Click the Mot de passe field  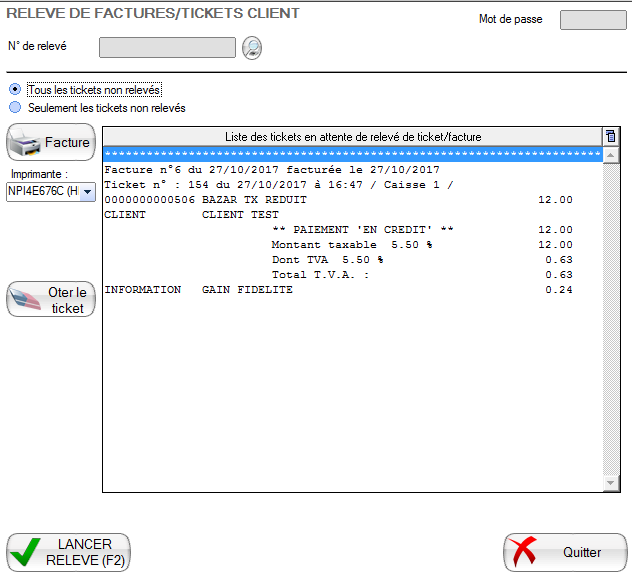tap(592, 20)
